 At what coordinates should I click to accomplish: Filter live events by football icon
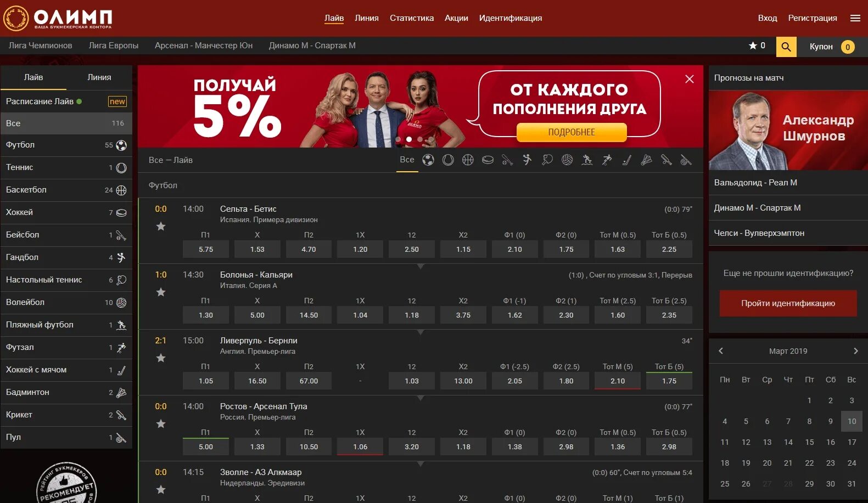pyautogui.click(x=428, y=160)
